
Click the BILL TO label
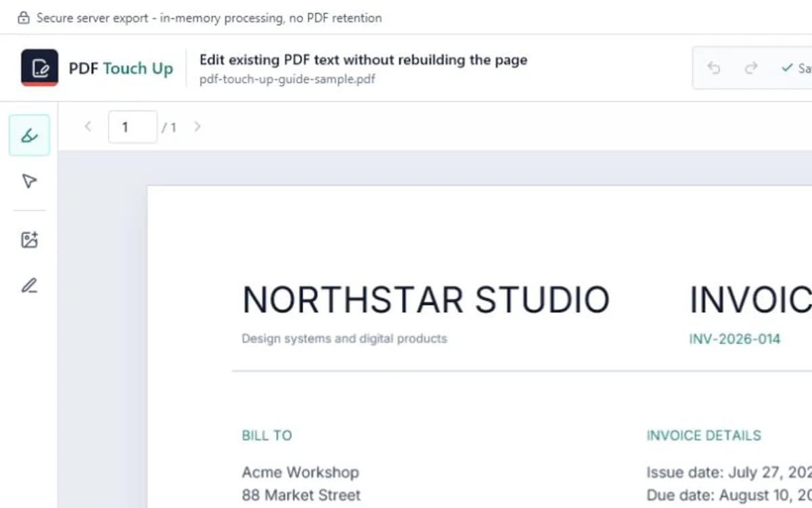(x=267, y=436)
